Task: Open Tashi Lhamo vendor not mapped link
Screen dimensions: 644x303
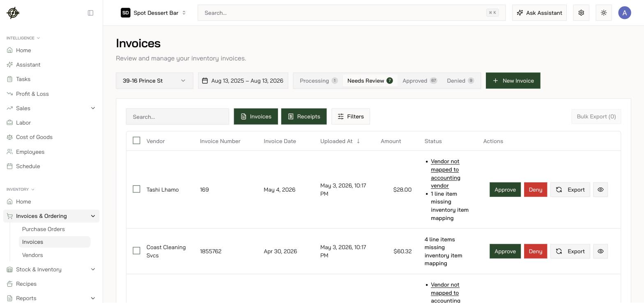Action: pos(446,173)
